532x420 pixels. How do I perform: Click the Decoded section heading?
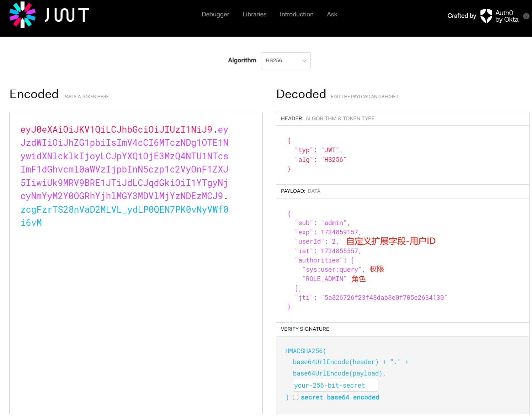[x=301, y=94]
